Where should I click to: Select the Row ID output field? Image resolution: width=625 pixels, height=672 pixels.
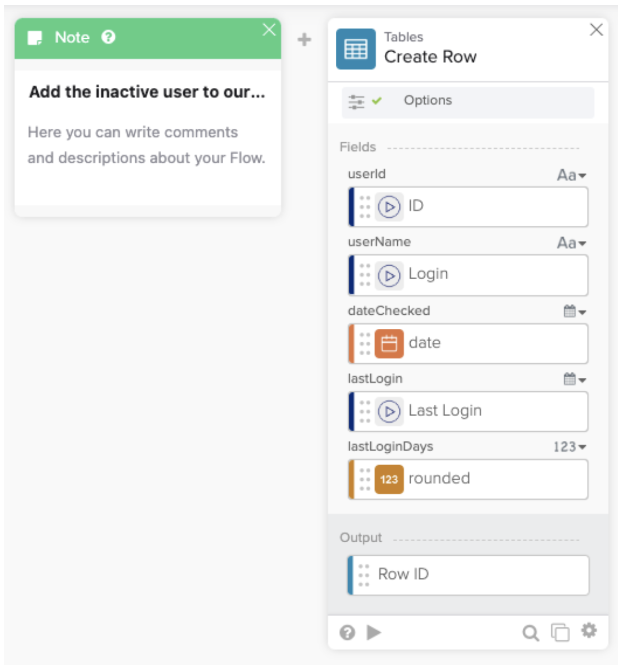click(x=468, y=575)
